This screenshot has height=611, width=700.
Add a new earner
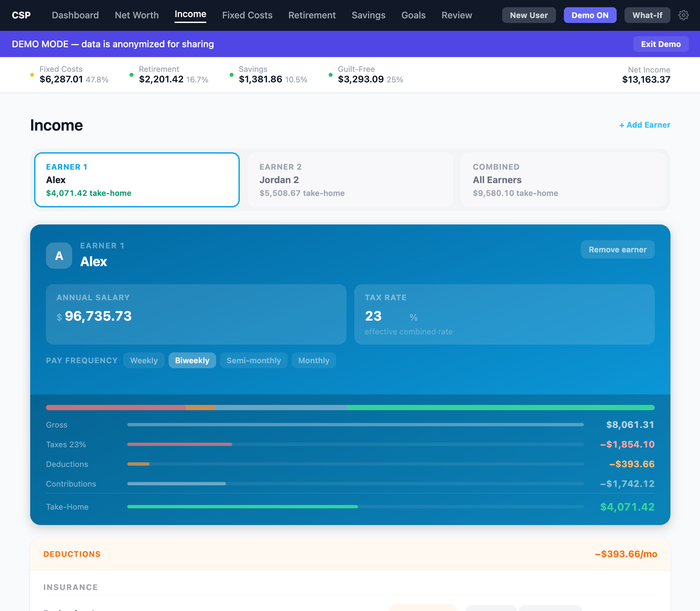click(x=644, y=125)
